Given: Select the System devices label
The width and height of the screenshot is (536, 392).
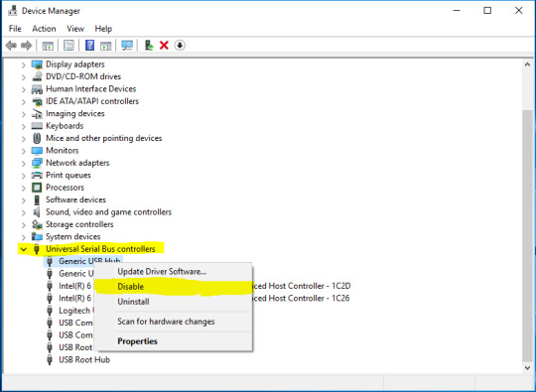Looking at the screenshot, I should pyautogui.click(x=73, y=236).
